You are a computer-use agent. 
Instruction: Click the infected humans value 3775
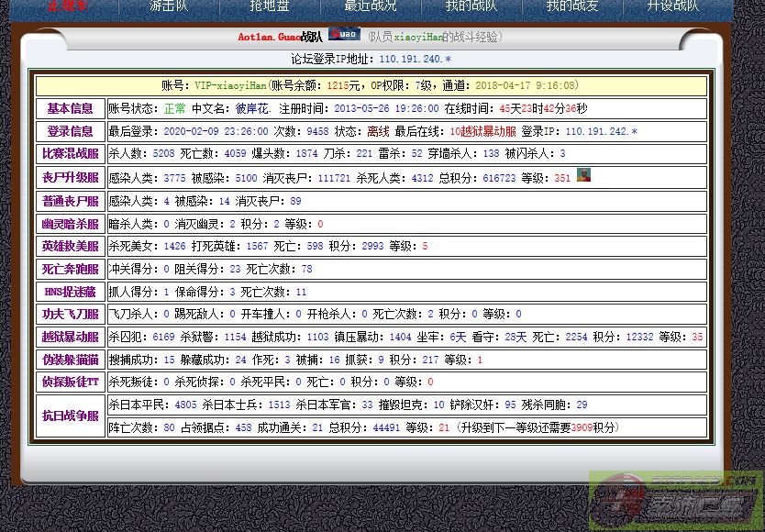(x=174, y=178)
